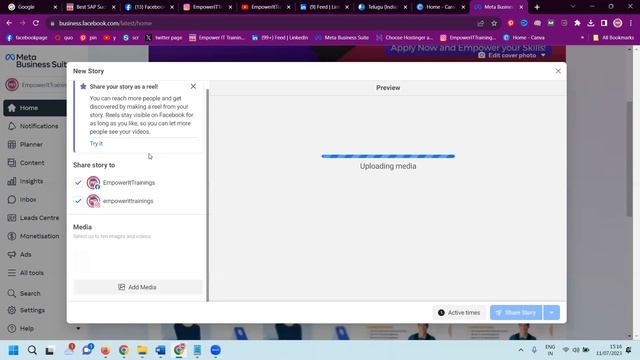Open twitter page bookmark
The width and height of the screenshot is (640, 360).
[164, 38]
